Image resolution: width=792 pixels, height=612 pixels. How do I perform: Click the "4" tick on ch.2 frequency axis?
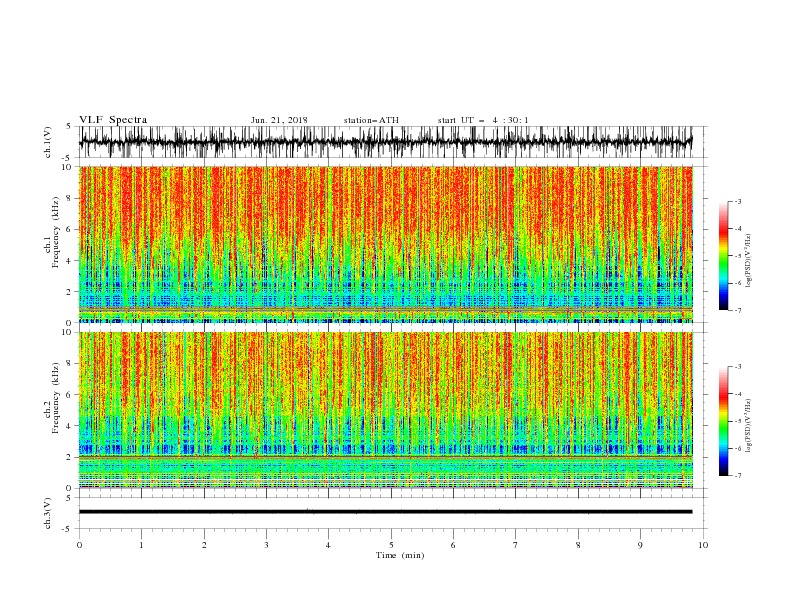pyautogui.click(x=70, y=426)
